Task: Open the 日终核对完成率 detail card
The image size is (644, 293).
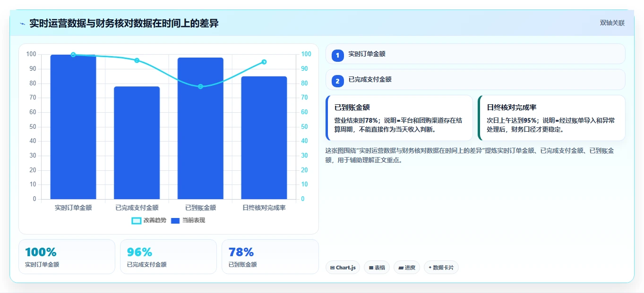Action: [551, 118]
